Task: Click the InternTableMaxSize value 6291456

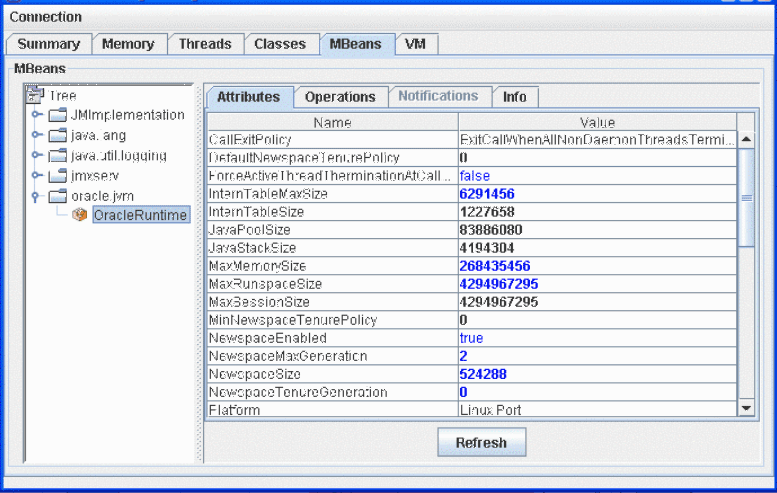Action: [487, 194]
